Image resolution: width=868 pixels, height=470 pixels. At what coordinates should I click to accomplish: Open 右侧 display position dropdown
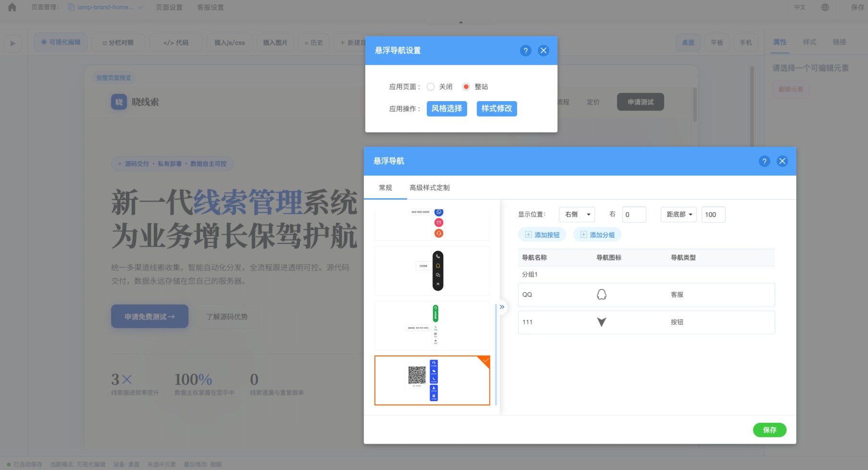tap(577, 215)
